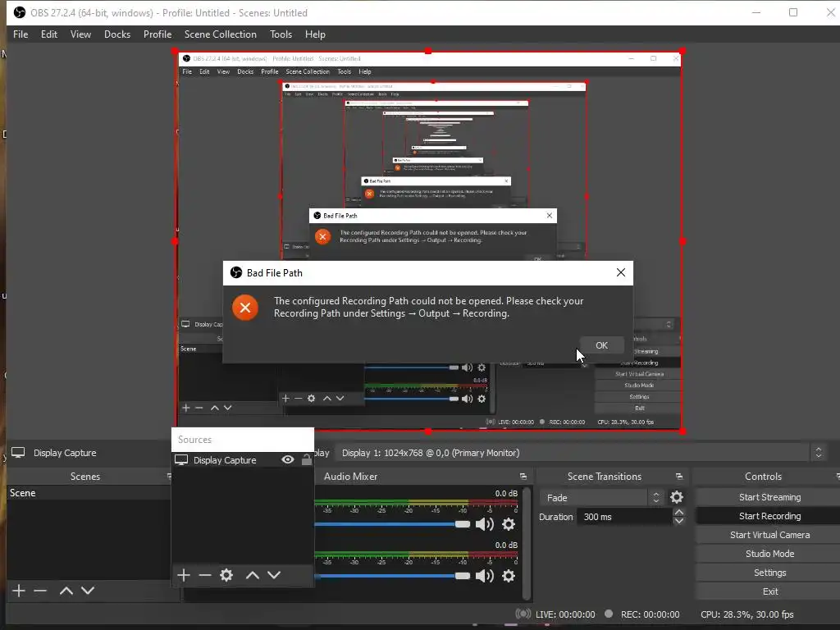Image resolution: width=840 pixels, height=630 pixels.
Task: Close the Bad File Path dialog
Action: pos(621,272)
